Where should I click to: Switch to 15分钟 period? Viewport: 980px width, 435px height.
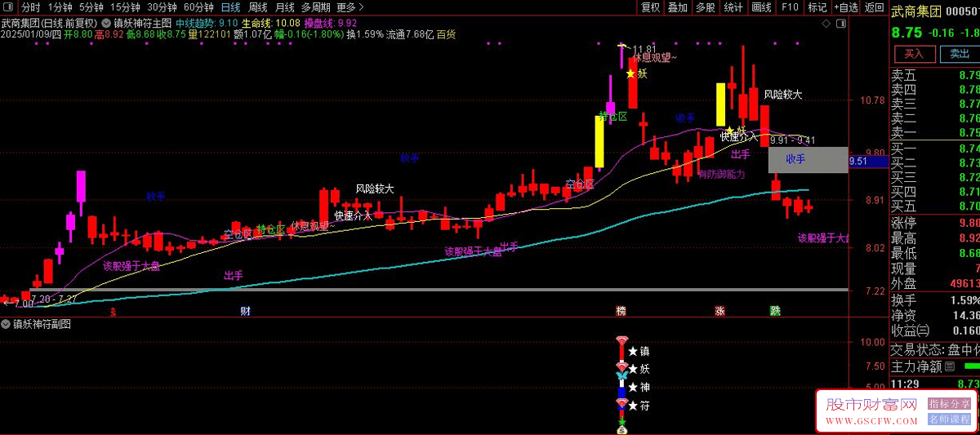(125, 7)
